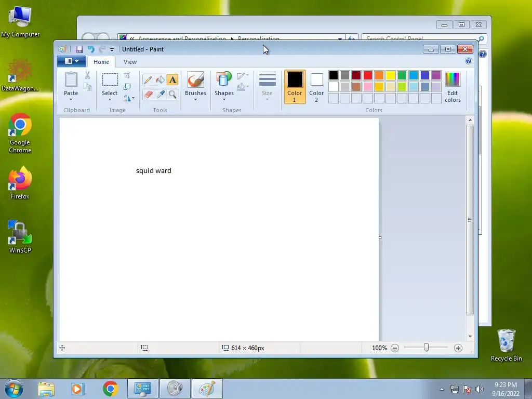Activate Color 1 foreground button
The width and height of the screenshot is (532, 399).
coord(295,87)
